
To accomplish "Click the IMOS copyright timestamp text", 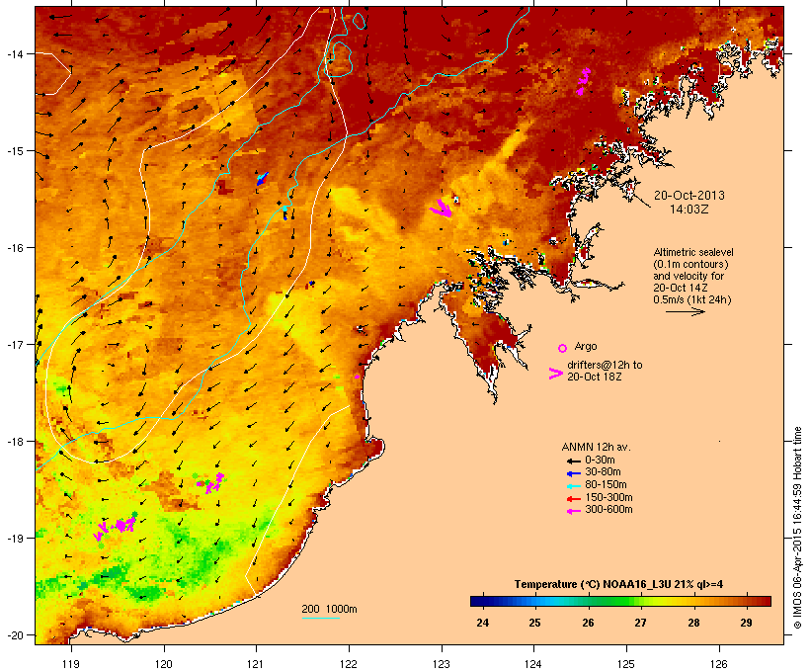I will (797, 528).
